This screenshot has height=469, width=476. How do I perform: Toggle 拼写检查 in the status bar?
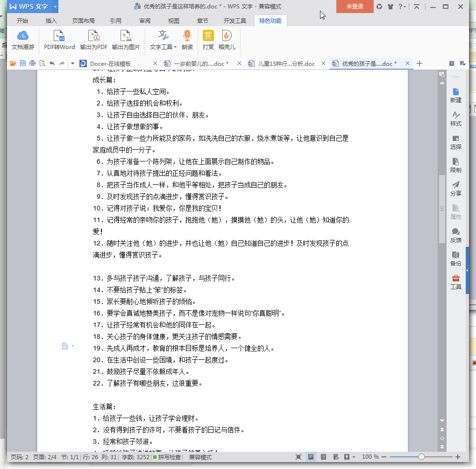[167, 457]
